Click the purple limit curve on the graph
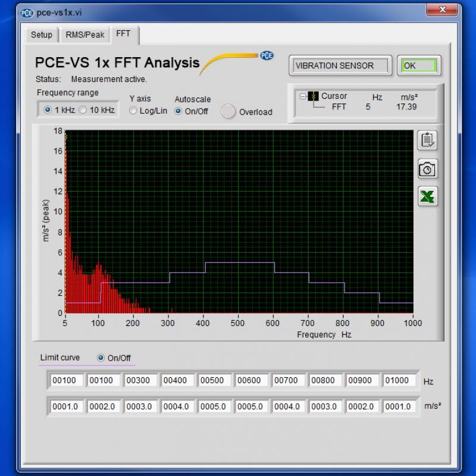The image size is (476, 476). pyautogui.click(x=238, y=262)
